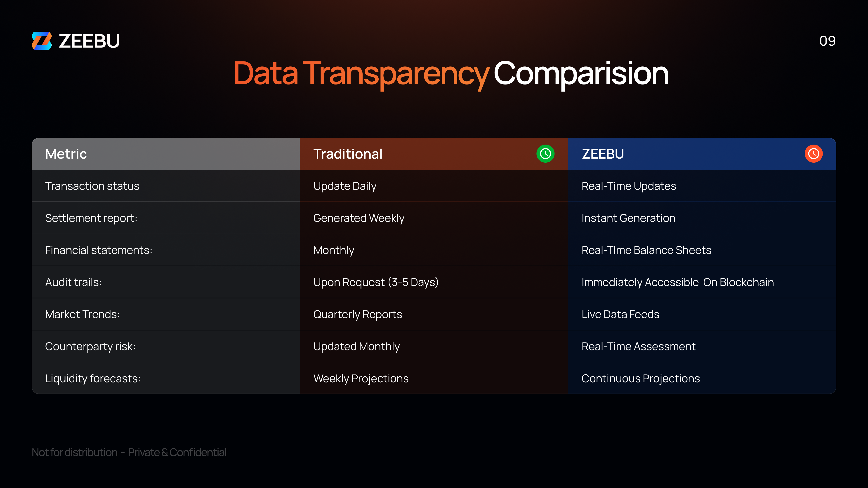Viewport: 868px width, 488px height.
Task: Select the Quarterly Reports cell
Action: pos(358,314)
